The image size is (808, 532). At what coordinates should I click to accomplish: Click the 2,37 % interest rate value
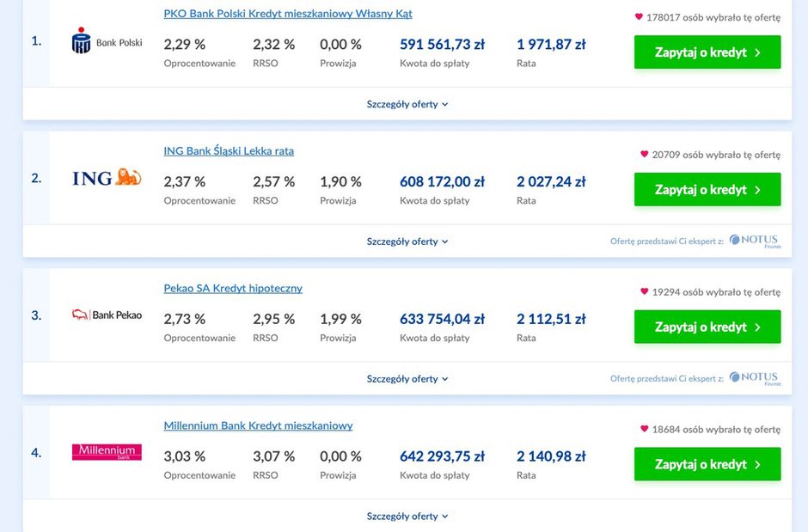(185, 182)
